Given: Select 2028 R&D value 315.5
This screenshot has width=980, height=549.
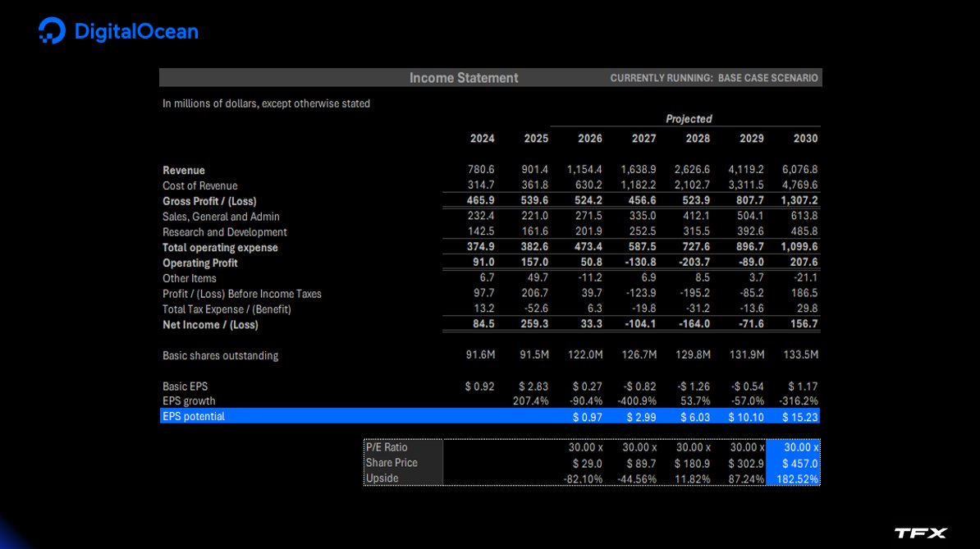Looking at the screenshot, I should [696, 231].
